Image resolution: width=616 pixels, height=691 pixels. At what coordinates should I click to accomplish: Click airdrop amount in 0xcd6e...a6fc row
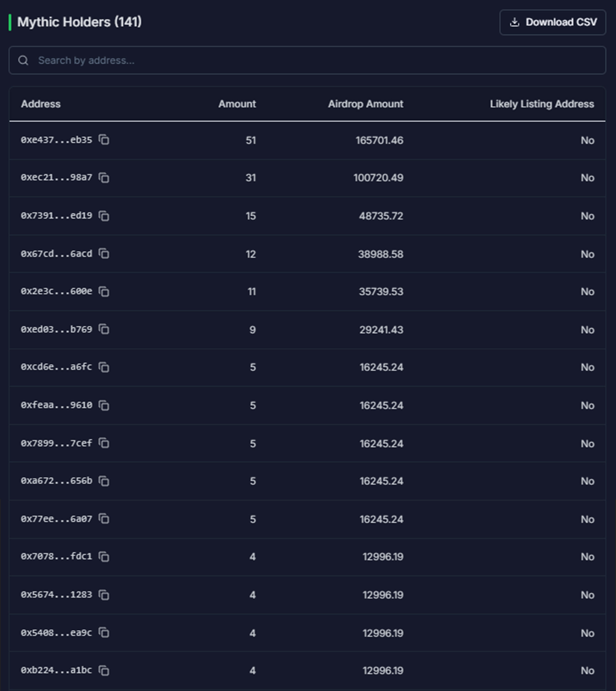(382, 367)
